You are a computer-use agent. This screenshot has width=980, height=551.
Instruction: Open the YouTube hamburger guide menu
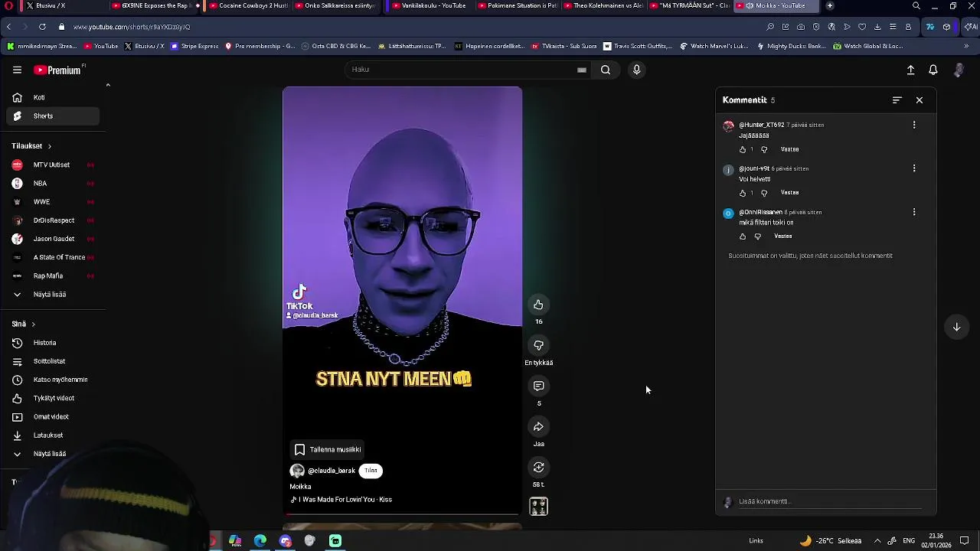17,70
